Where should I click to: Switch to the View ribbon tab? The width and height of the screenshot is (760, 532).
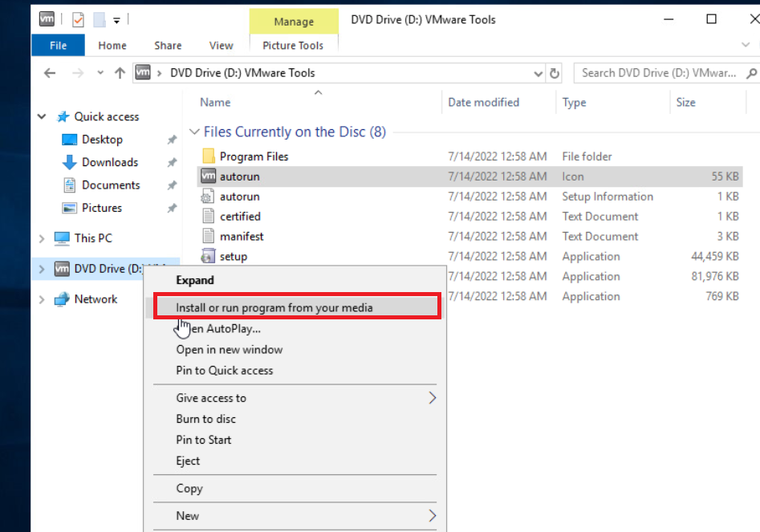tap(221, 46)
